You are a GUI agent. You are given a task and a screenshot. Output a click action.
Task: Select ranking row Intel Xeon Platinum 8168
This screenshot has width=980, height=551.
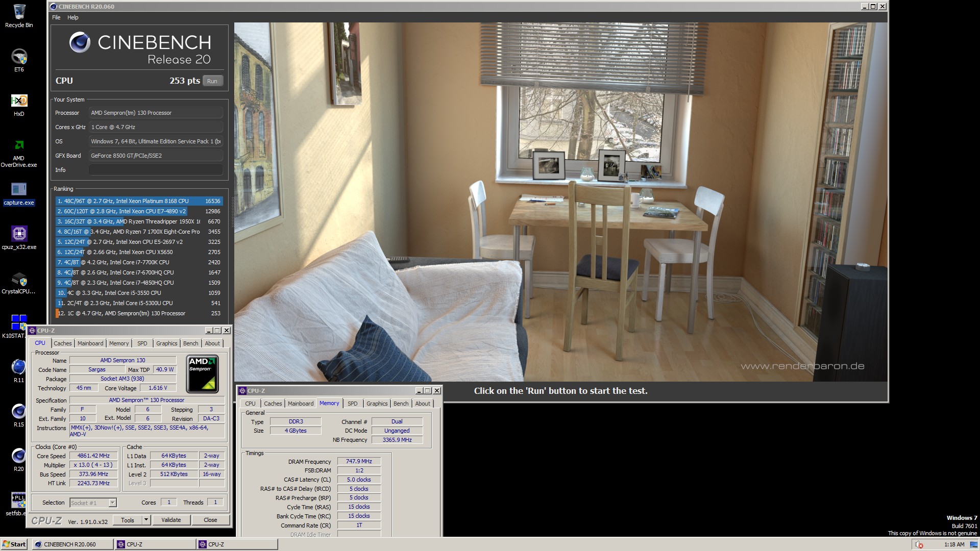click(138, 201)
